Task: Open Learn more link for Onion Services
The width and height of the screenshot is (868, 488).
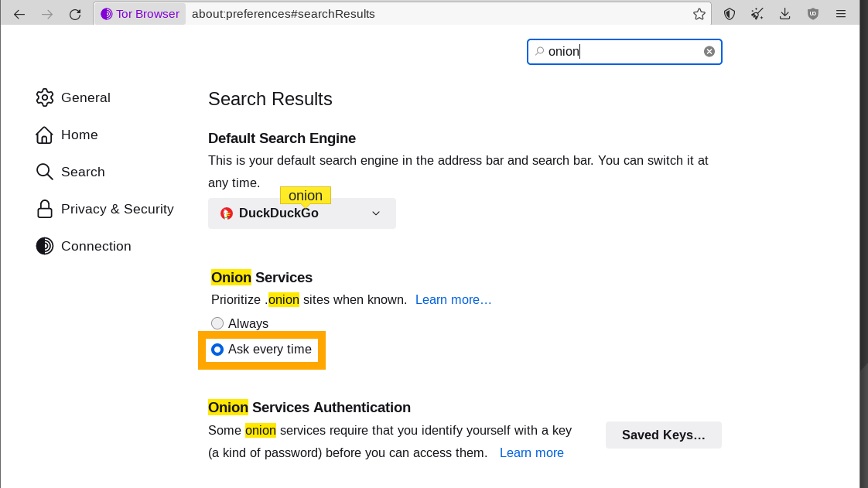Action: pyautogui.click(x=453, y=299)
